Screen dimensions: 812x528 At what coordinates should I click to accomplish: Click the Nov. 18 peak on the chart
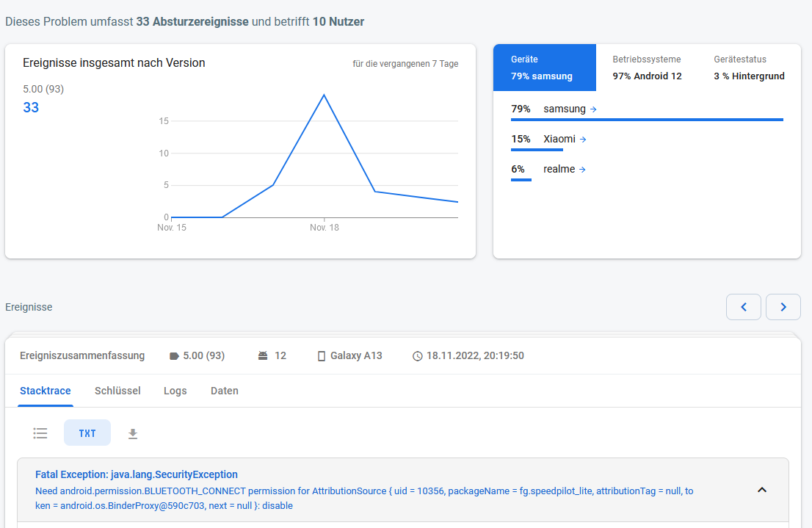point(324,95)
